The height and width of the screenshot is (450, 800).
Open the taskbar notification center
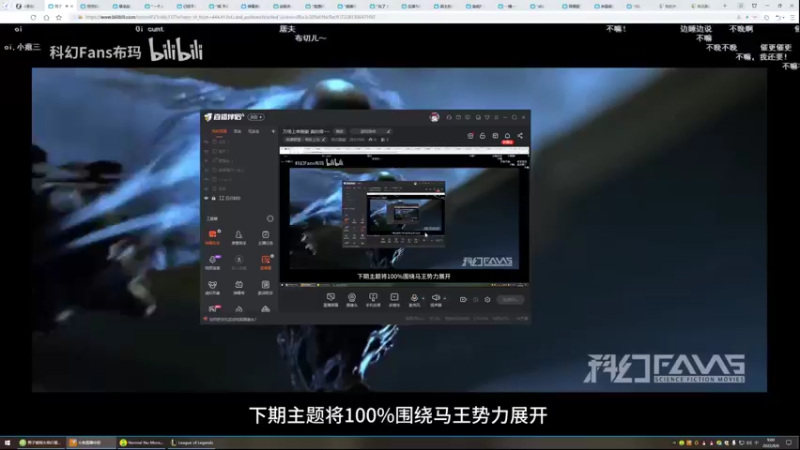tap(789, 443)
